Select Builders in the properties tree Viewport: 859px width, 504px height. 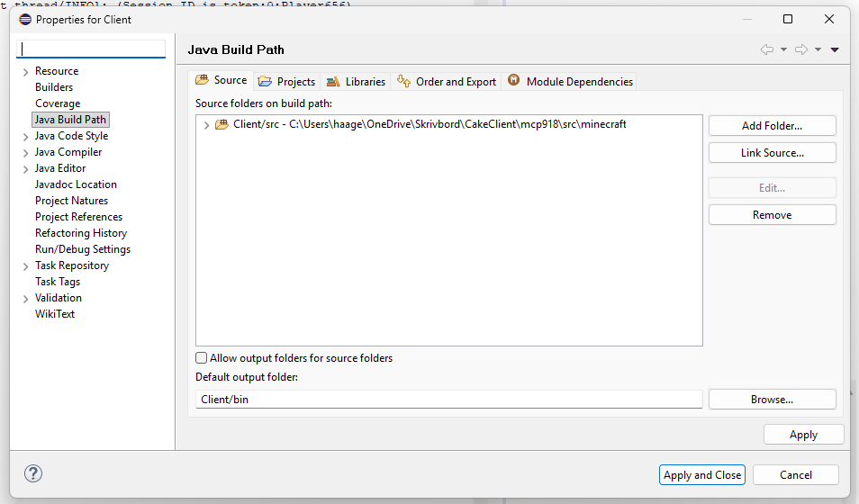point(54,87)
